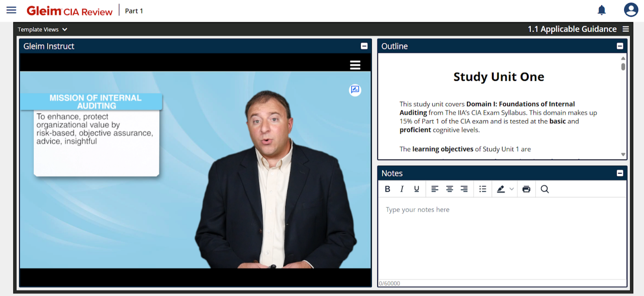Align notes text to center

pos(449,189)
